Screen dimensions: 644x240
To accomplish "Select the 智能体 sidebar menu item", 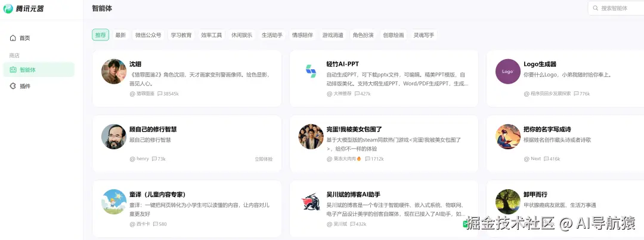I will tap(39, 70).
